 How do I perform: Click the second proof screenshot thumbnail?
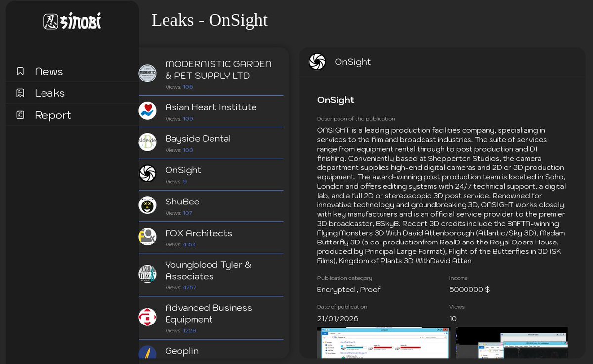coord(511,342)
